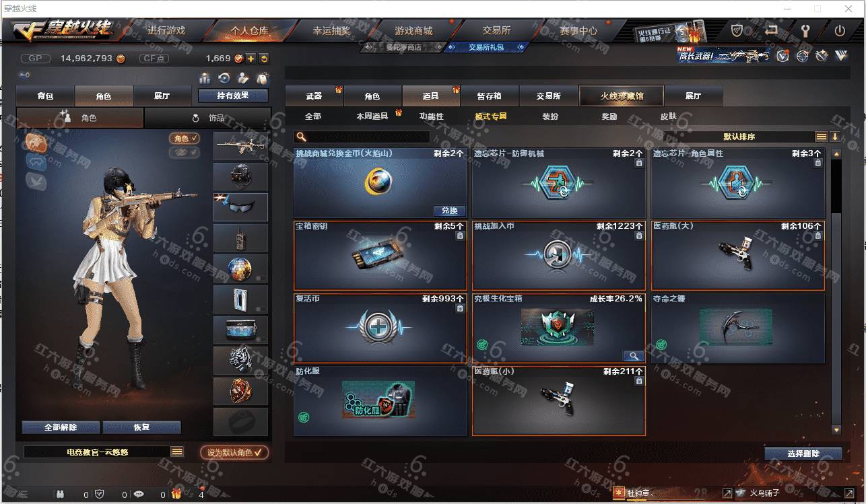Screen dimensions: 866x504
Task: Click the wrench settings icon in top bar
Action: coord(805,30)
